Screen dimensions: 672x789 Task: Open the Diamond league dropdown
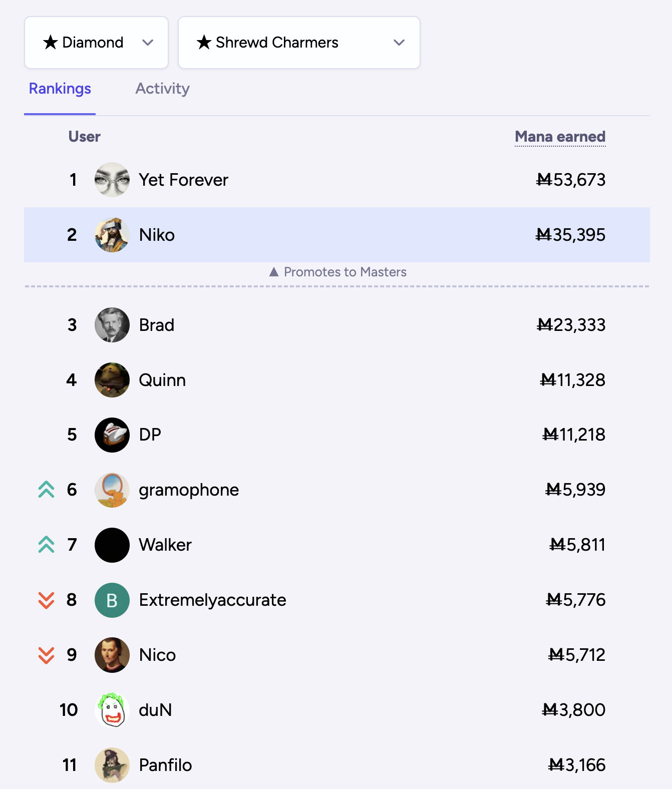tap(96, 43)
